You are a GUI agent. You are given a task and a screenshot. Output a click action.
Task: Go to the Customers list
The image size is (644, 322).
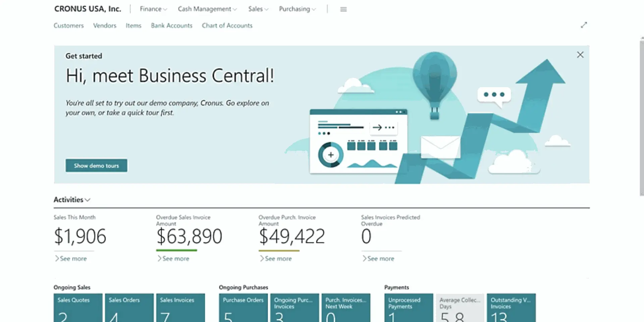click(x=68, y=25)
